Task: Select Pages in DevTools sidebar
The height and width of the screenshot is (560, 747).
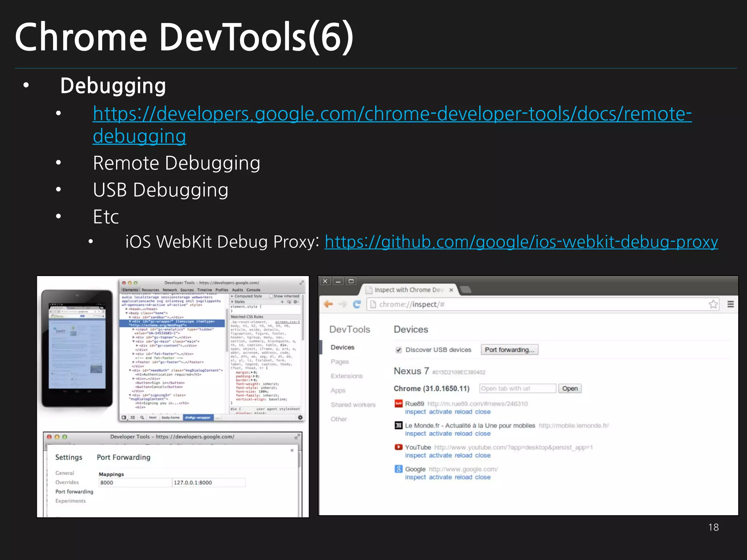Action: click(340, 362)
